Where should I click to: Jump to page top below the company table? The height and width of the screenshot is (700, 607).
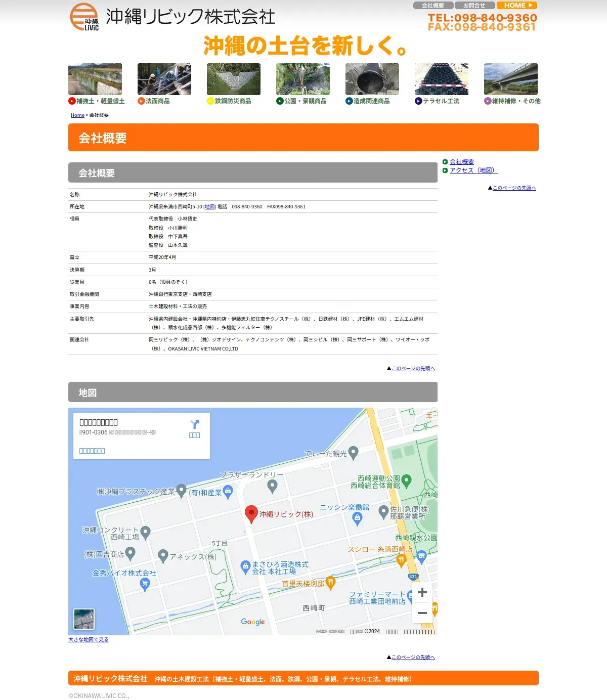[413, 369]
